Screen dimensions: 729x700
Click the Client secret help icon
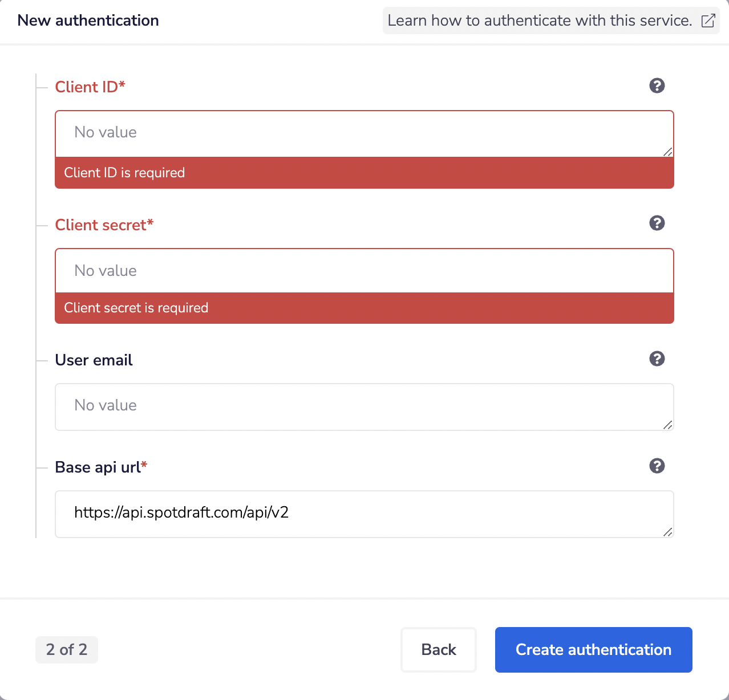657,223
